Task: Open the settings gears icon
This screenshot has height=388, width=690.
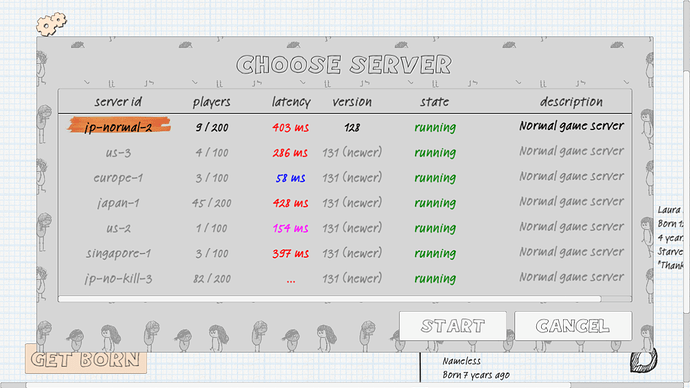Action: click(51, 24)
